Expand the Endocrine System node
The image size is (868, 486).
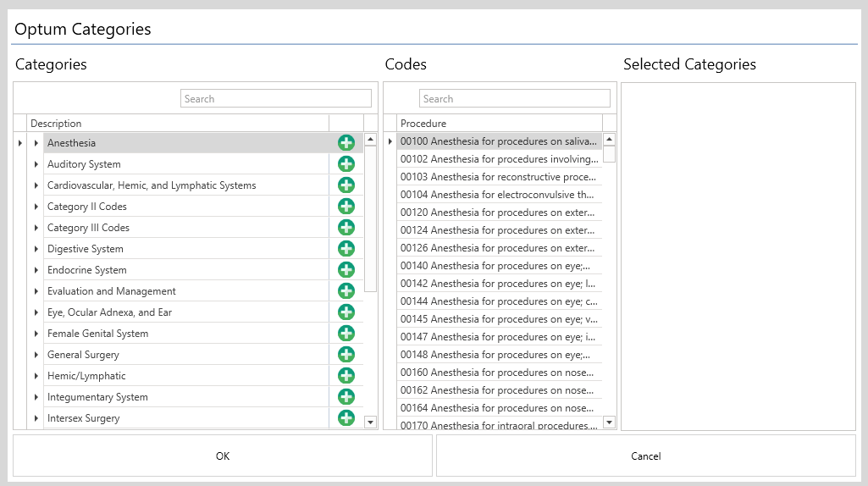click(36, 269)
